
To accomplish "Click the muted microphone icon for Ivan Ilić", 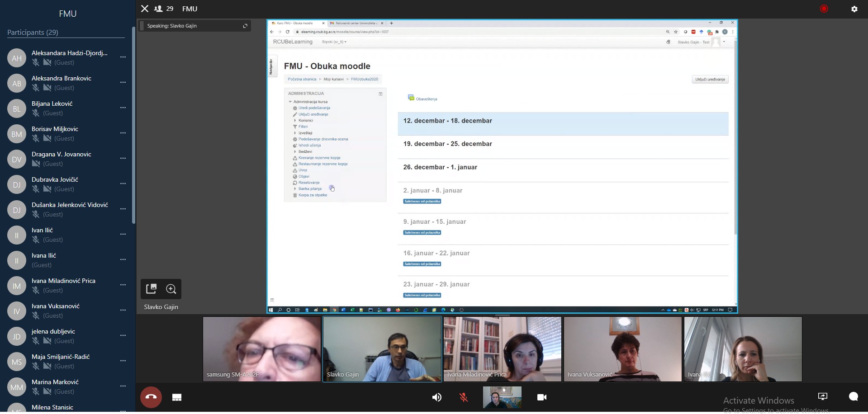I will pos(36,240).
